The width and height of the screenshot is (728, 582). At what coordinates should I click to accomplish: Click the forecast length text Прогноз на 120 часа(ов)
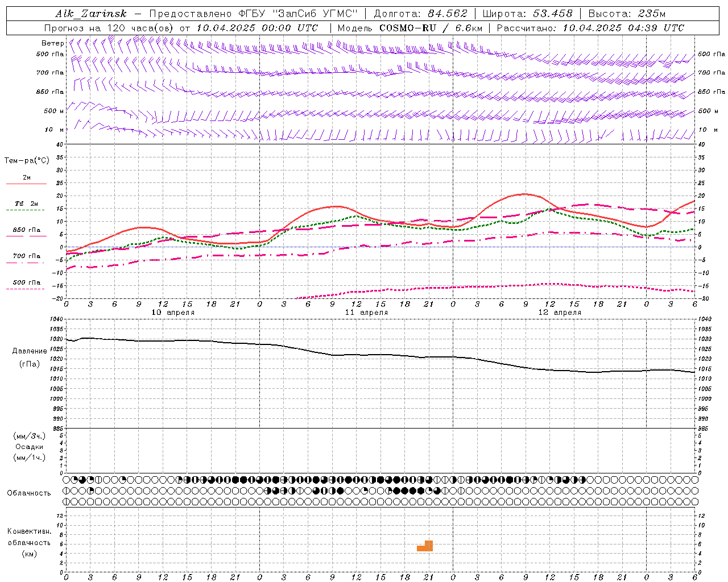[110, 28]
